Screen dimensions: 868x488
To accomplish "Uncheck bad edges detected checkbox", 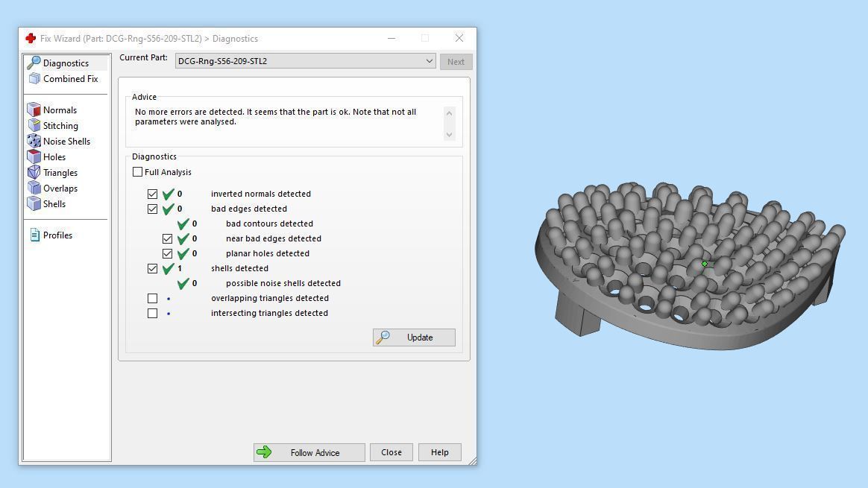I will pyautogui.click(x=152, y=209).
